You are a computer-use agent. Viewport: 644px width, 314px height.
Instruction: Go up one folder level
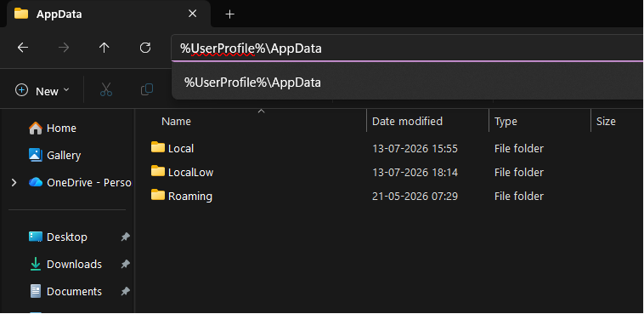point(105,49)
